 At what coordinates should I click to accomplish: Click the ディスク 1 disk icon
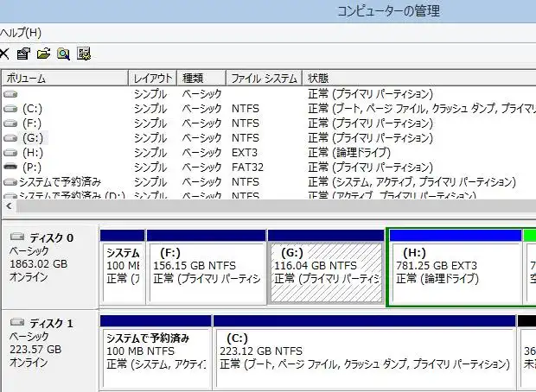(x=17, y=322)
